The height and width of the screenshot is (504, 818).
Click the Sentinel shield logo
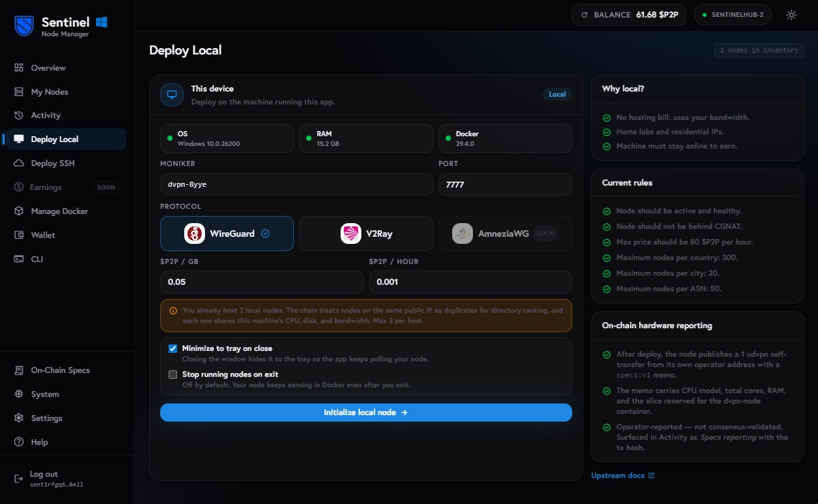(24, 26)
